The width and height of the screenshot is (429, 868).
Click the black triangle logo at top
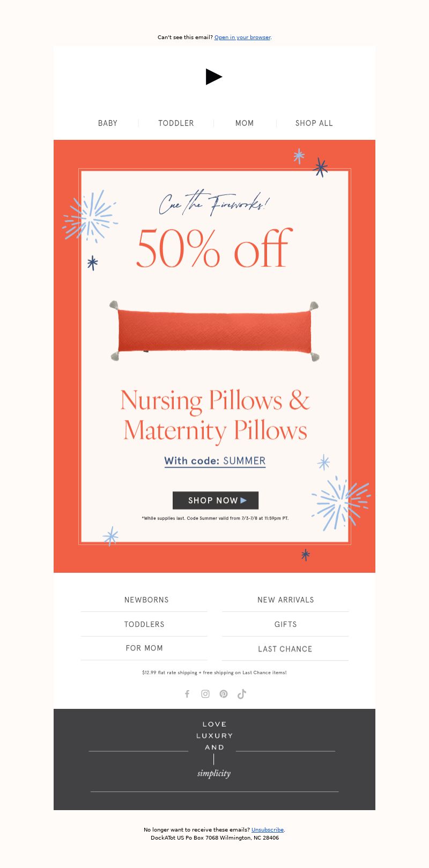[x=214, y=77]
